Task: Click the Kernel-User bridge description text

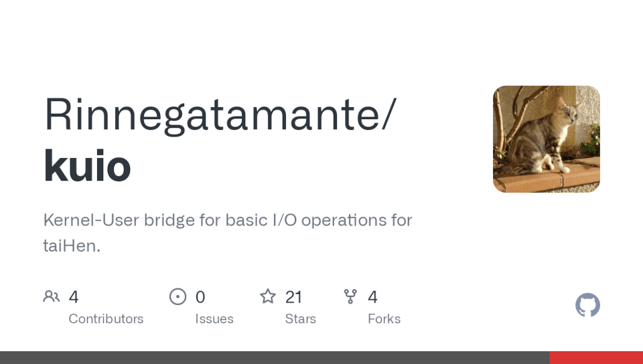Action: pyautogui.click(x=228, y=220)
